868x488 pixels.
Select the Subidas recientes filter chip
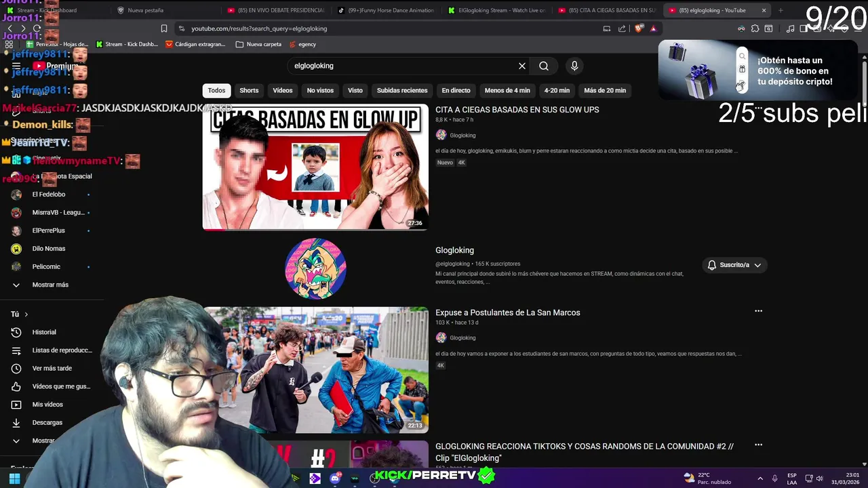tap(402, 90)
